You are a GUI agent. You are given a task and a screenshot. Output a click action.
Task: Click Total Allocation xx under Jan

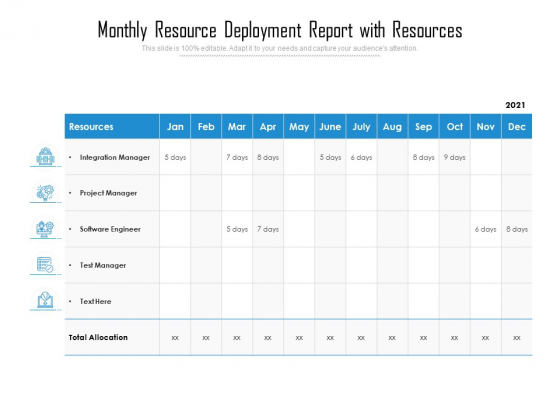(x=175, y=338)
